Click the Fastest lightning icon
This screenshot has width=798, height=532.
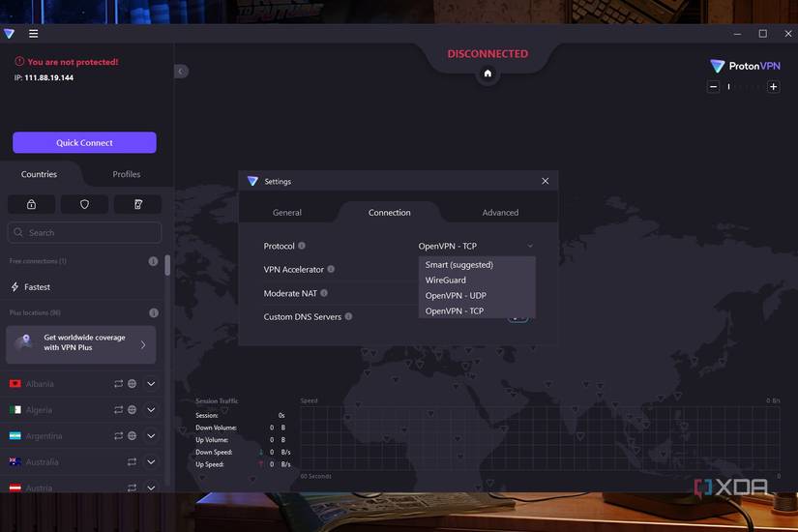pyautogui.click(x=15, y=286)
